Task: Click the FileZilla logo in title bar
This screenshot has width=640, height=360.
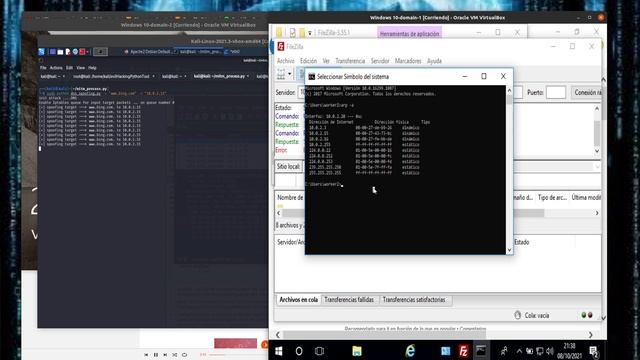Action: (281, 47)
